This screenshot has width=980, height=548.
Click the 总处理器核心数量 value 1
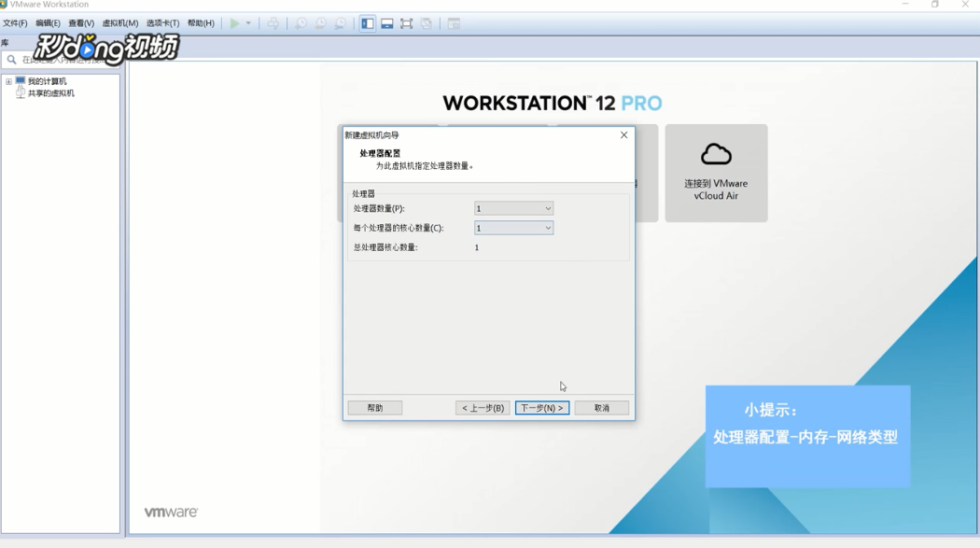pos(476,247)
